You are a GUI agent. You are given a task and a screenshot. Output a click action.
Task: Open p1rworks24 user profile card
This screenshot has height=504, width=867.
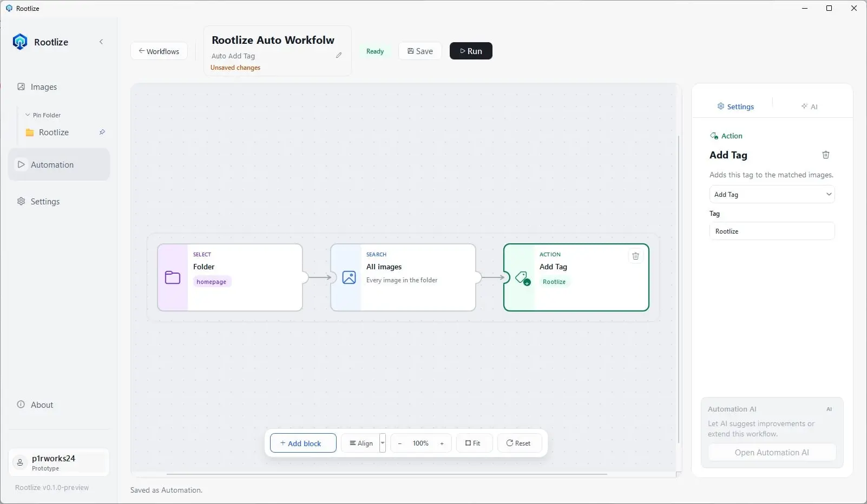pos(59,463)
